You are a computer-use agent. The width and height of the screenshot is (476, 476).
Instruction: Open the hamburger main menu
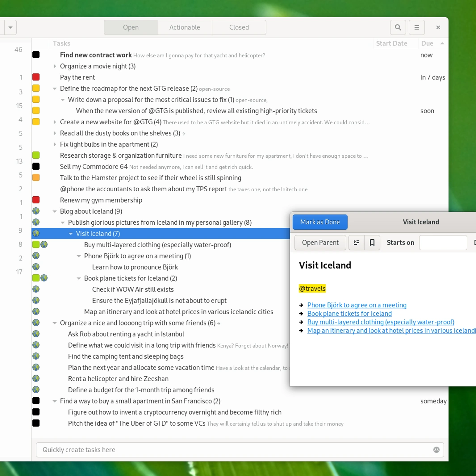click(417, 27)
